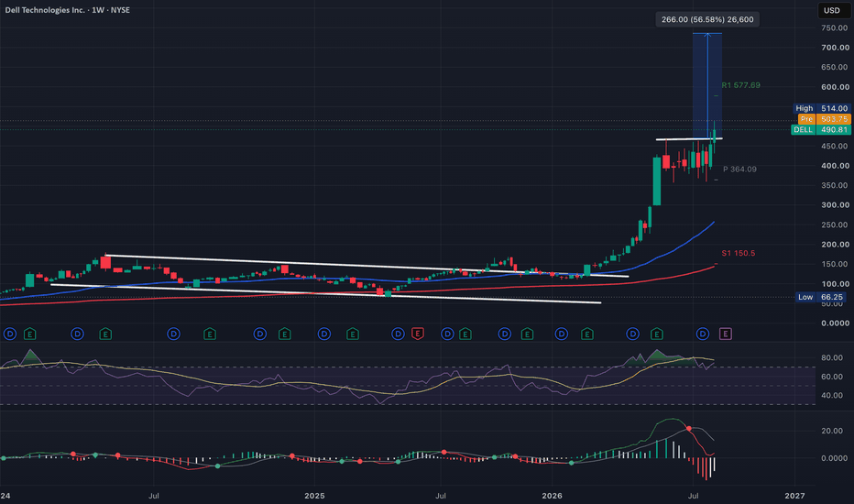This screenshot has width=854, height=504.
Task: Select the upper white descending channel trendline
Action: 367,266
